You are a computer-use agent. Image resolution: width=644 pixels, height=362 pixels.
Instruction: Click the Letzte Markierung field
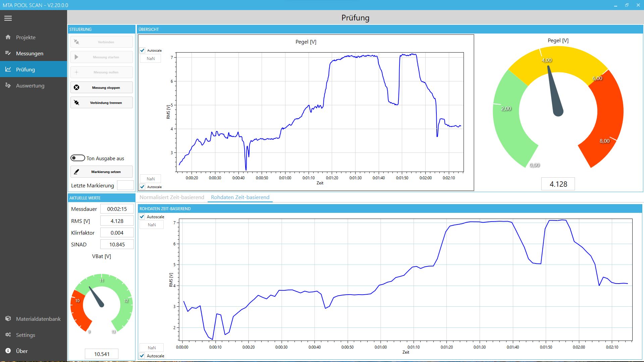[125, 185]
